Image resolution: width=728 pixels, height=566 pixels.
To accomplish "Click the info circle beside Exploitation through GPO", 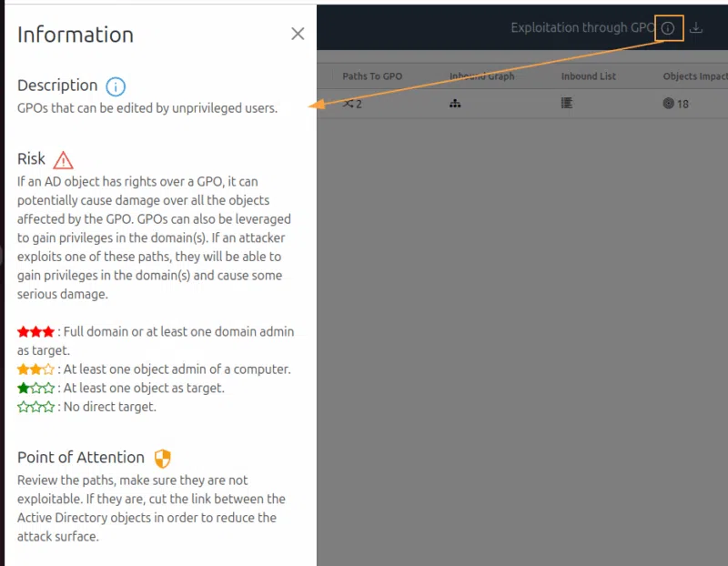I will point(668,27).
